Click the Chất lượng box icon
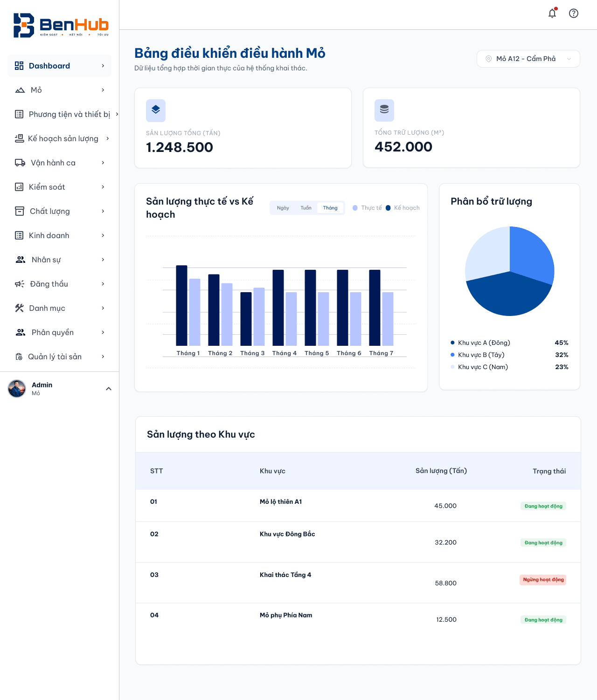 (20, 211)
